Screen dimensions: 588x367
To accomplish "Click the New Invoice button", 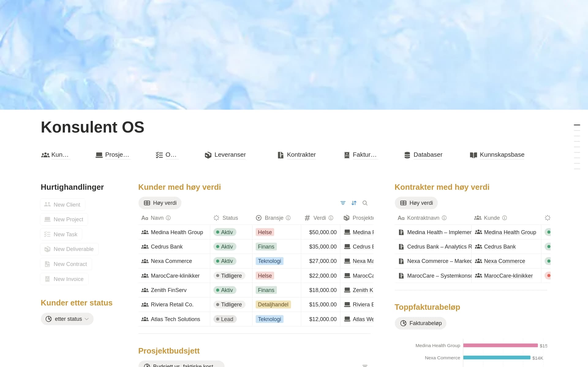I will click(64, 279).
